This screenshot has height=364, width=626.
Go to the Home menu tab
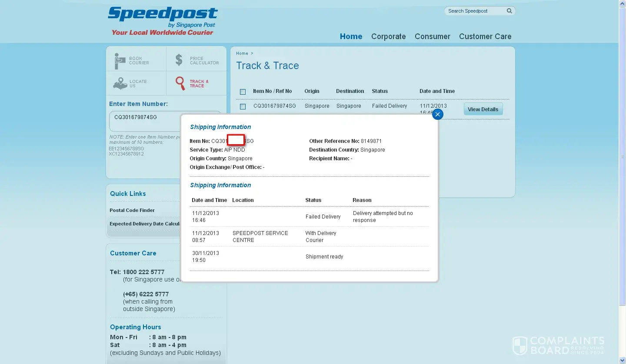(351, 36)
